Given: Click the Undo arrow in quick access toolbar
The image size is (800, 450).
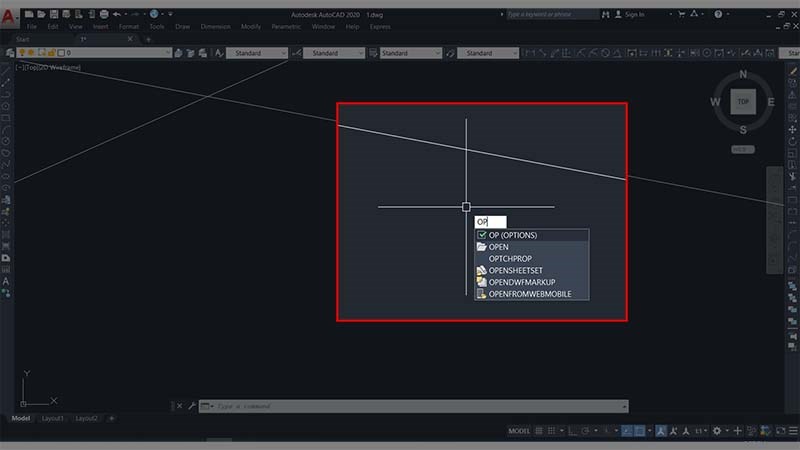Looking at the screenshot, I should click(117, 14).
